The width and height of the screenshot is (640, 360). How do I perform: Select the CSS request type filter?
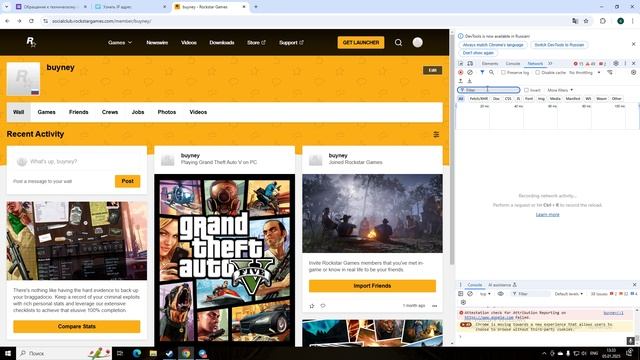(x=508, y=99)
